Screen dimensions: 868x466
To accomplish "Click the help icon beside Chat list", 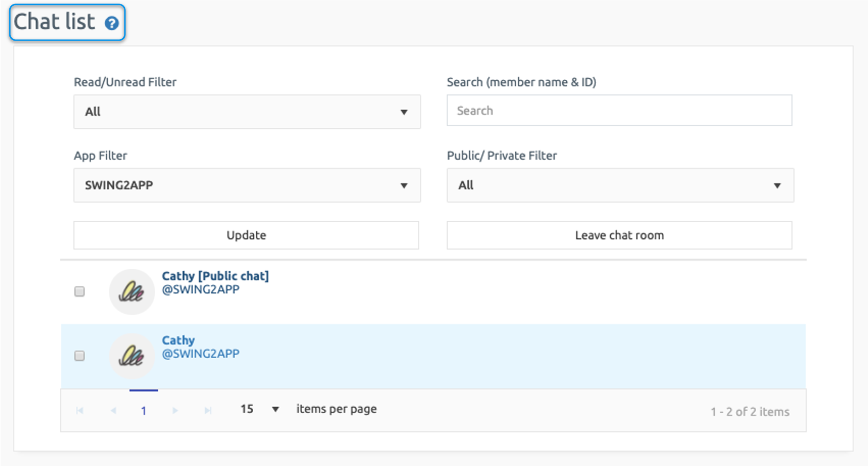I will coord(112,23).
